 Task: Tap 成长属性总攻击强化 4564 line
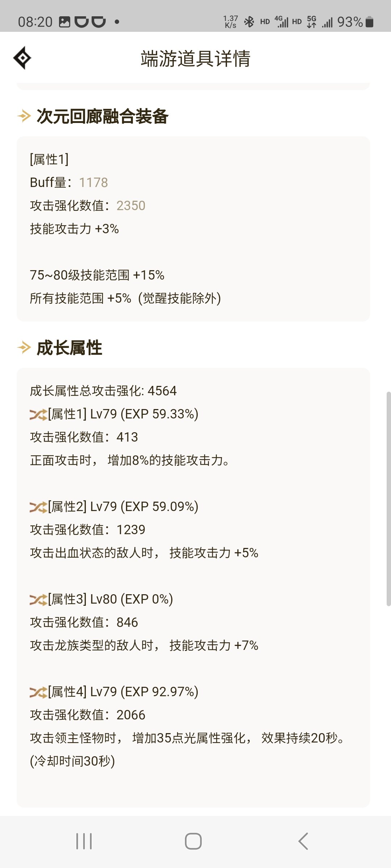point(103,391)
